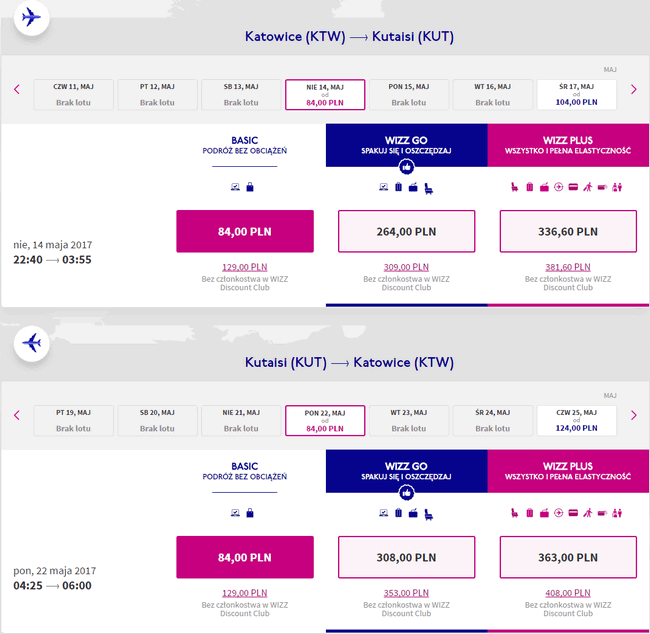Show earlier return dates with left arrow

(x=17, y=415)
